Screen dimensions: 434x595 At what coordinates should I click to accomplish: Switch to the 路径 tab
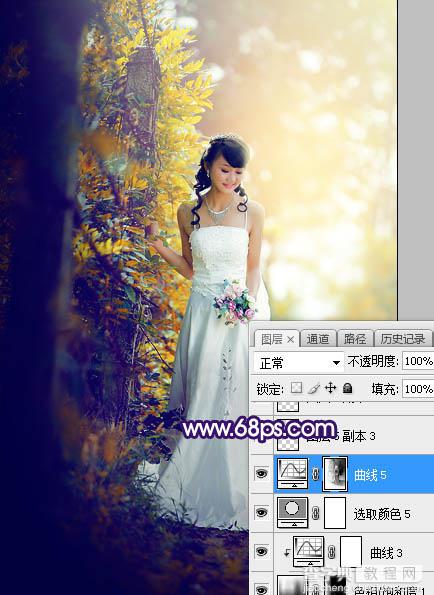pyautogui.click(x=355, y=338)
